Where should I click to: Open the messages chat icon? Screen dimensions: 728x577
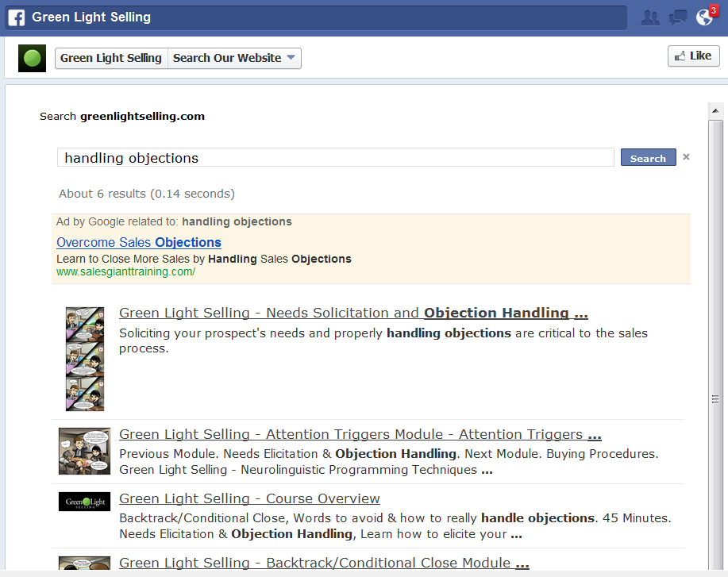[677, 17]
